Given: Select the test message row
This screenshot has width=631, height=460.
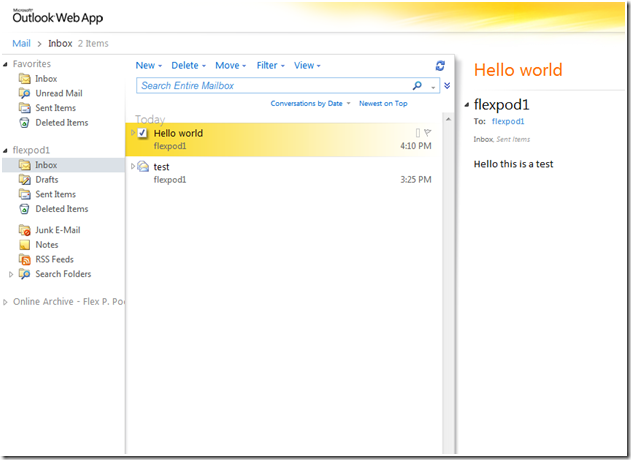Looking at the screenshot, I should 283,173.
